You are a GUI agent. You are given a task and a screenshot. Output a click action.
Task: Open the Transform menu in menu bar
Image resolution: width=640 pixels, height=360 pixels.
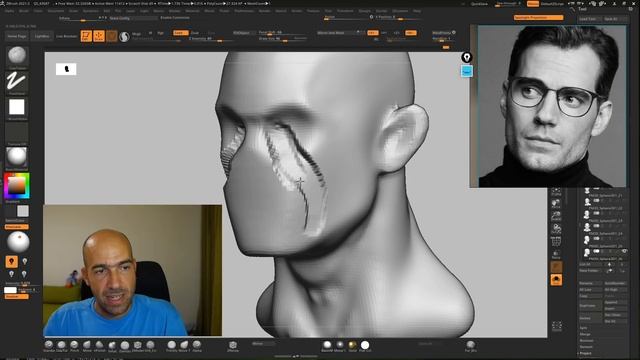pos(345,11)
